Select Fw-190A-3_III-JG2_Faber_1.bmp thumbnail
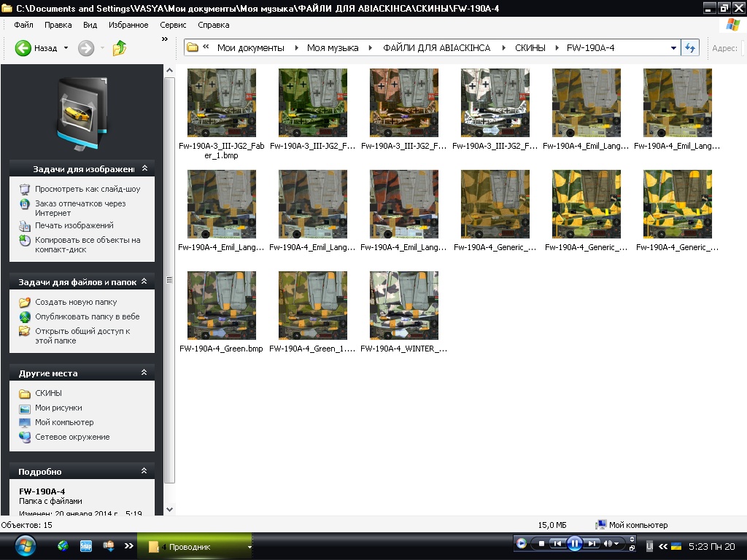 (222, 103)
